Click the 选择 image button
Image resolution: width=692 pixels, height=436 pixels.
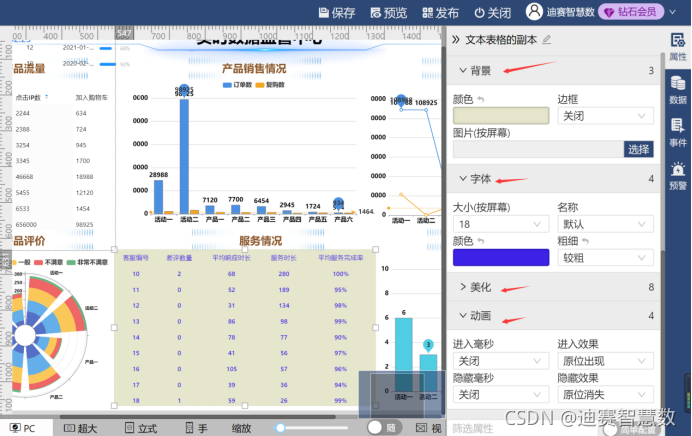pos(638,149)
